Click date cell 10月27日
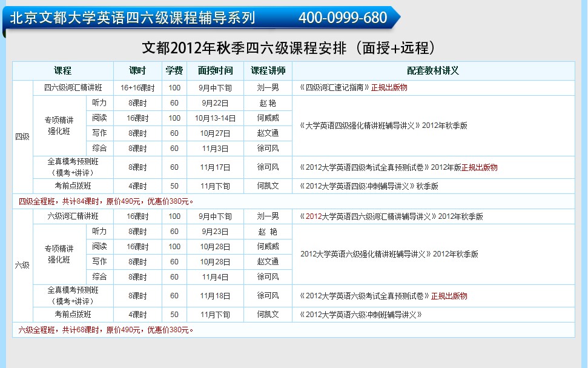588x368 pixels. [215, 133]
